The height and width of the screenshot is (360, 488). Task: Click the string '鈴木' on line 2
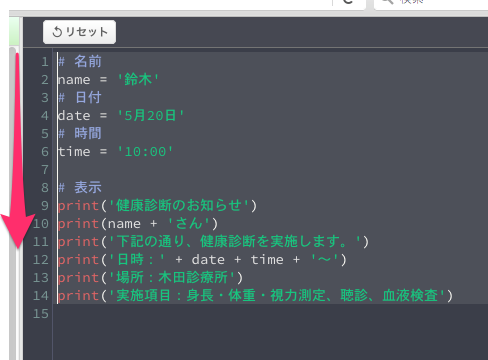click(x=138, y=80)
